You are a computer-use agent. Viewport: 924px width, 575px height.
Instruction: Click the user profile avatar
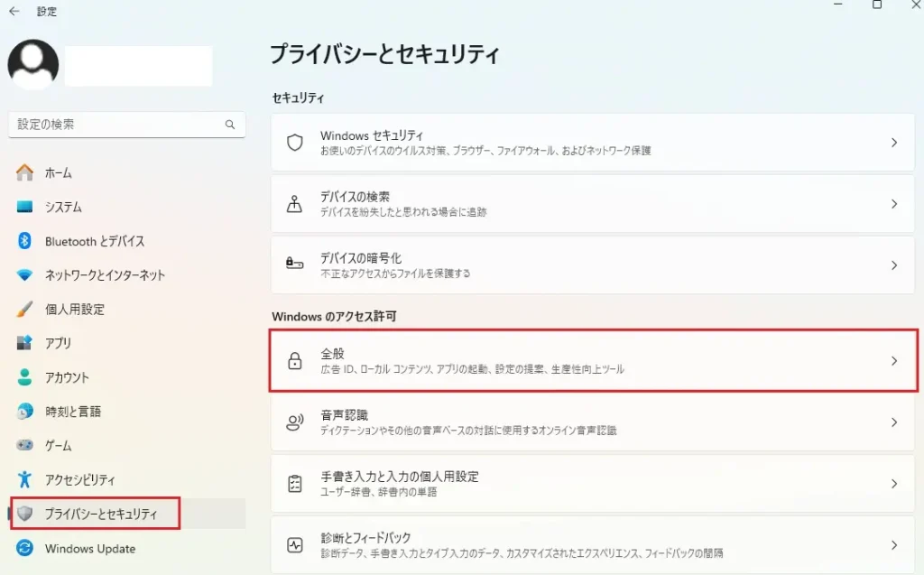pos(33,65)
